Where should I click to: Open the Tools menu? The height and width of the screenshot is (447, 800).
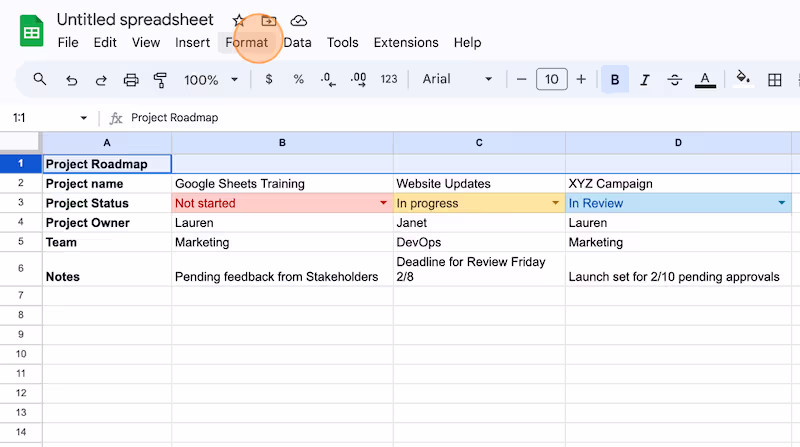342,42
